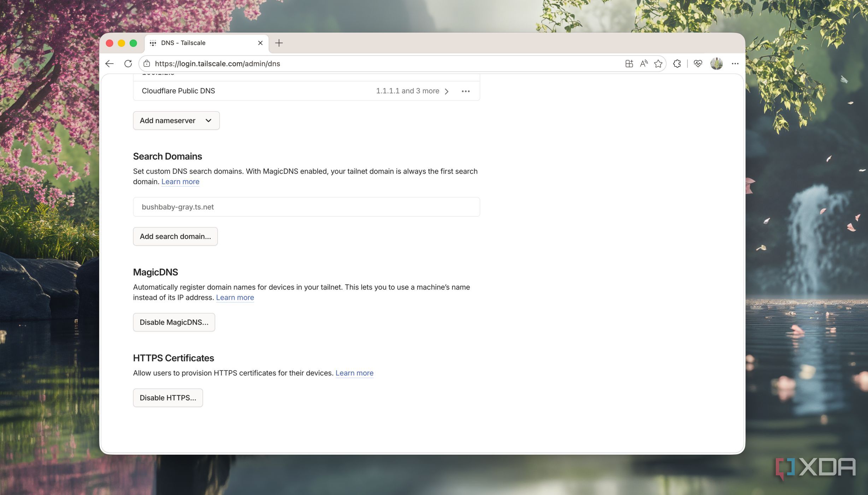The image size is (868, 495).
Task: Click Disable MagicDNS button
Action: [174, 322]
